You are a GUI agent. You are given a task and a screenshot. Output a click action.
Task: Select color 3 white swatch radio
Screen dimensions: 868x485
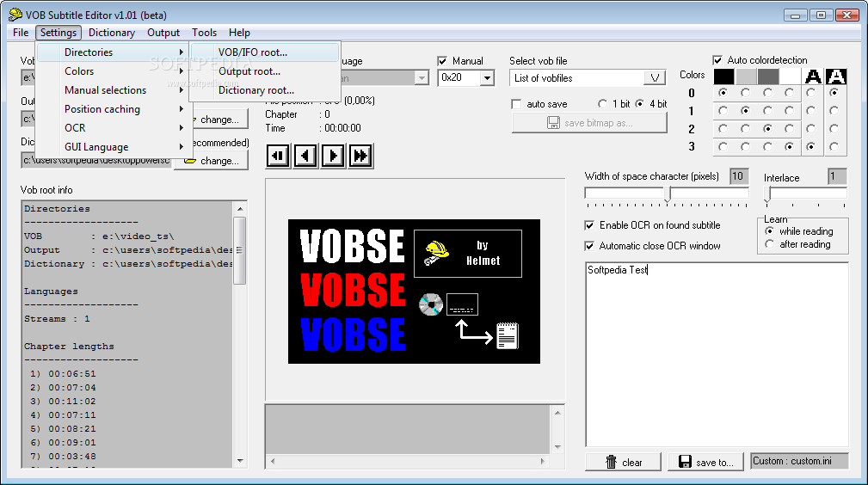(790, 147)
